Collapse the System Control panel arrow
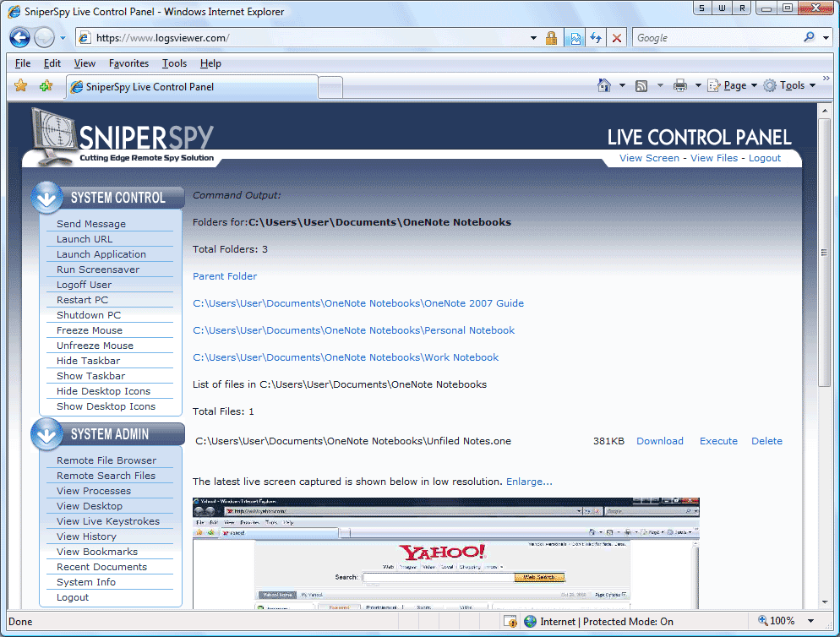 (x=47, y=198)
